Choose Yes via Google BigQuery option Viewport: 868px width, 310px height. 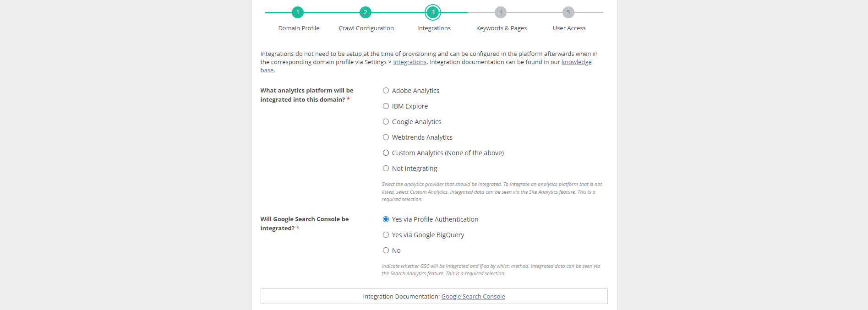[x=386, y=235]
